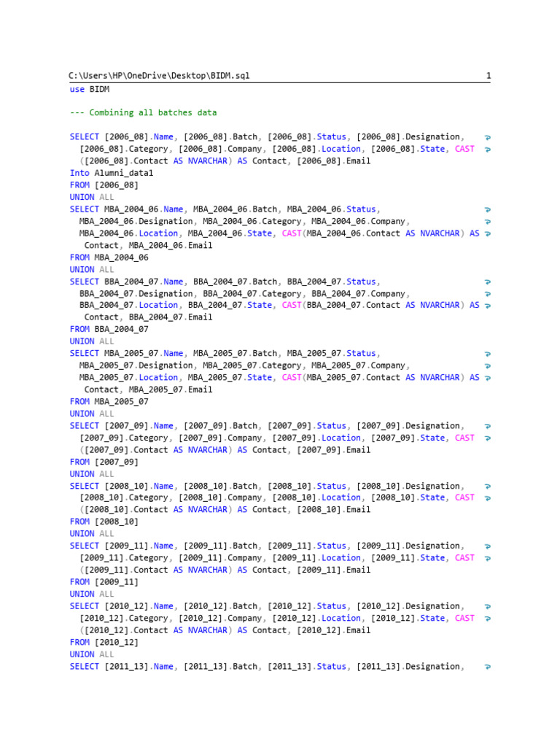Select 'MBA_2004_06.Email' text
This screenshot has height=747, width=560.
tap(171, 245)
